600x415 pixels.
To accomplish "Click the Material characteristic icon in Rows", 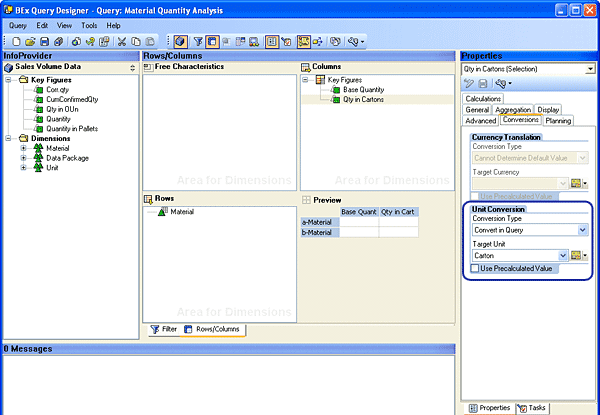I will [x=162, y=212].
